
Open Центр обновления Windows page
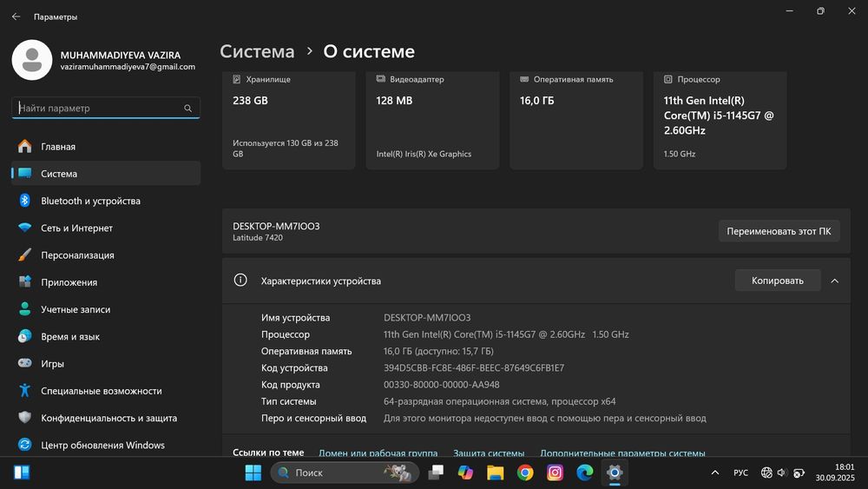pyautogui.click(x=106, y=445)
